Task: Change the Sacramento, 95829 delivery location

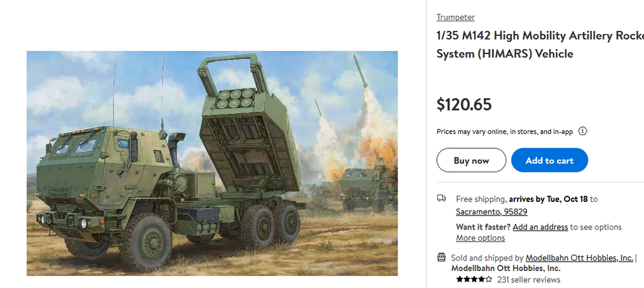Action: (492, 212)
